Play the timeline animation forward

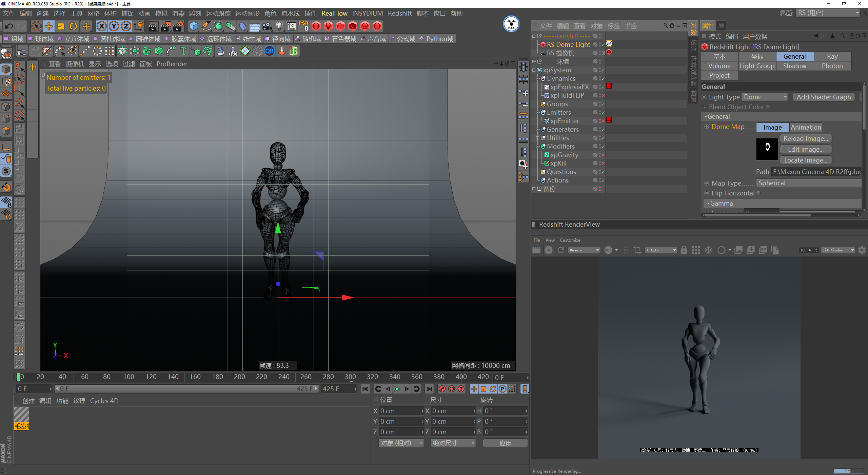(x=397, y=389)
